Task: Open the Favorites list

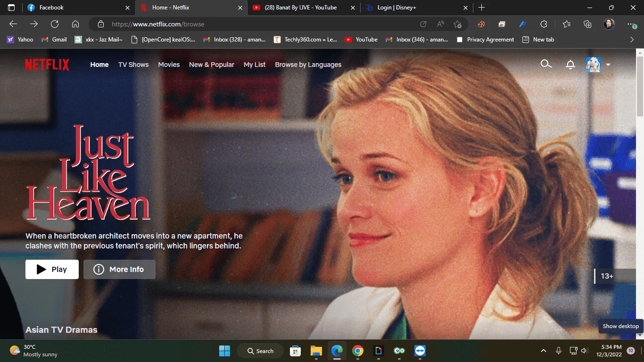Action: [x=567, y=24]
